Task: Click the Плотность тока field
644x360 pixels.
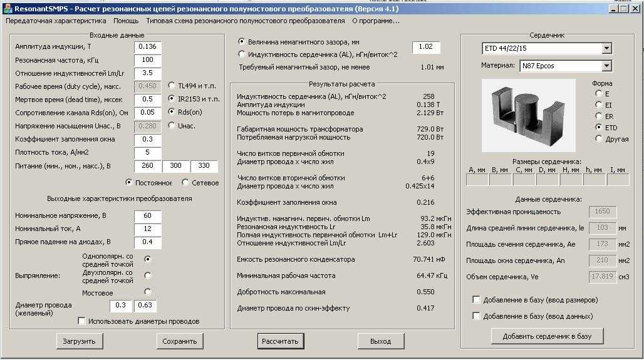Action: click(x=147, y=153)
